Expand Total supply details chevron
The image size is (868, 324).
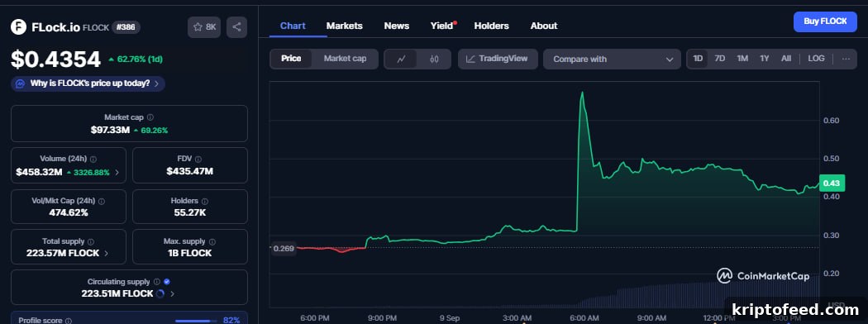coord(107,253)
